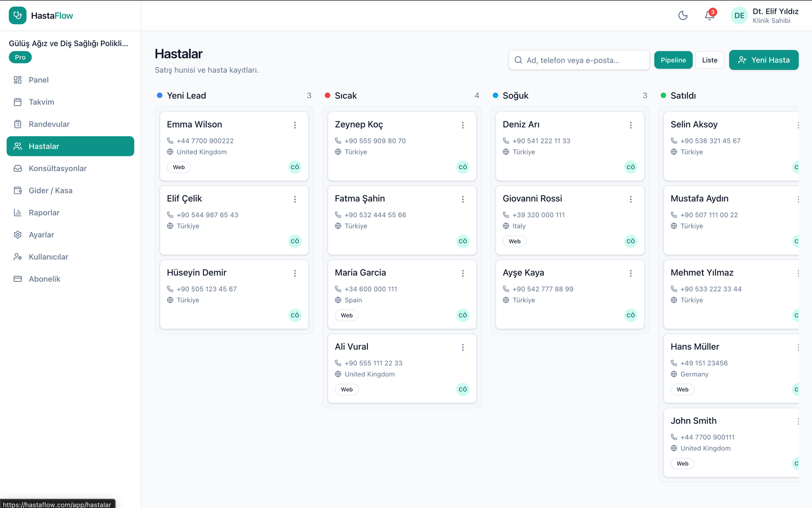
Task: Open Panel in sidebar
Action: click(x=71, y=80)
